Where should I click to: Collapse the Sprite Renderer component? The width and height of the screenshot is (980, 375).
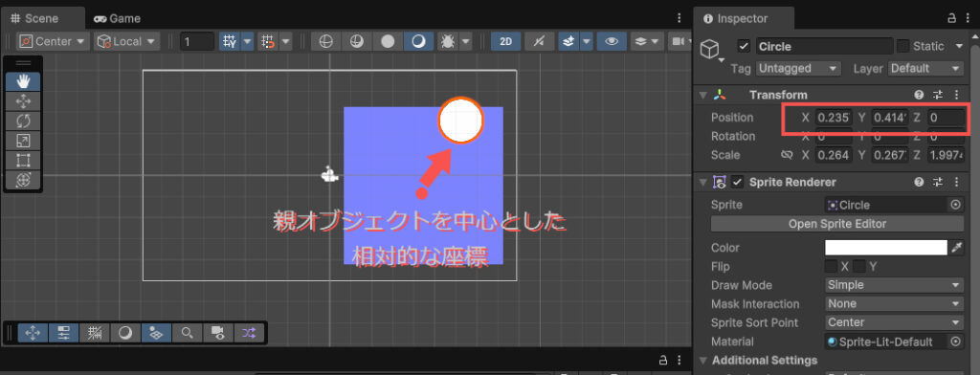click(x=703, y=183)
